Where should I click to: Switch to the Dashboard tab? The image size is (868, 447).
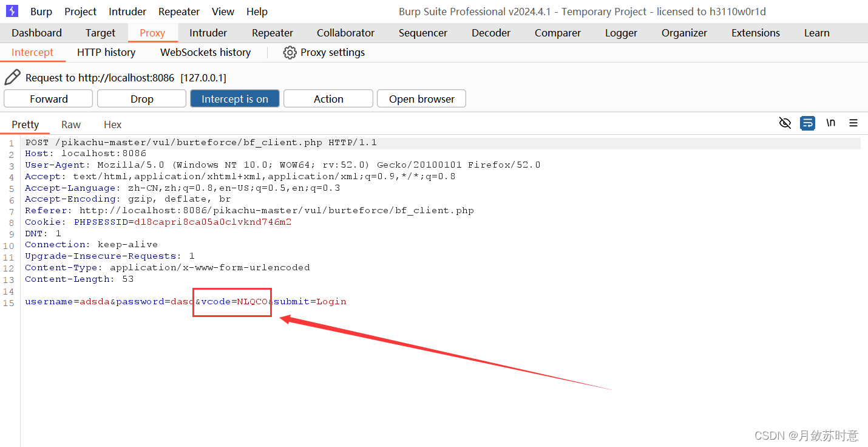(x=36, y=33)
